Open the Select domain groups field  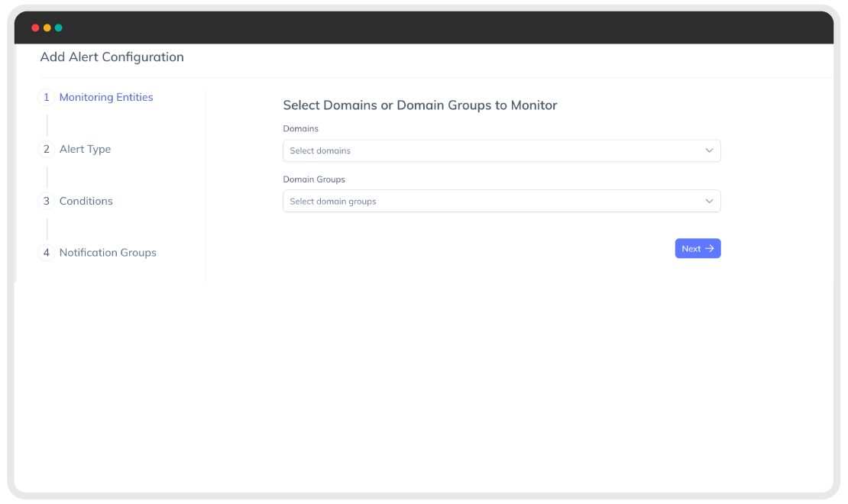(x=501, y=201)
